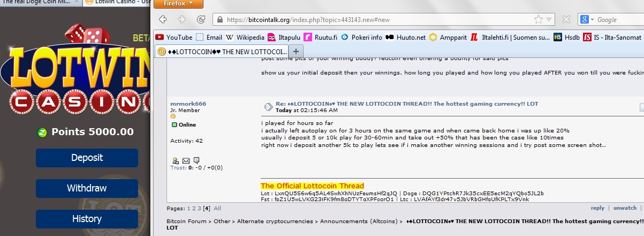Go to page 2 of the thread
The width and height of the screenshot is (644, 236).
[193, 208]
